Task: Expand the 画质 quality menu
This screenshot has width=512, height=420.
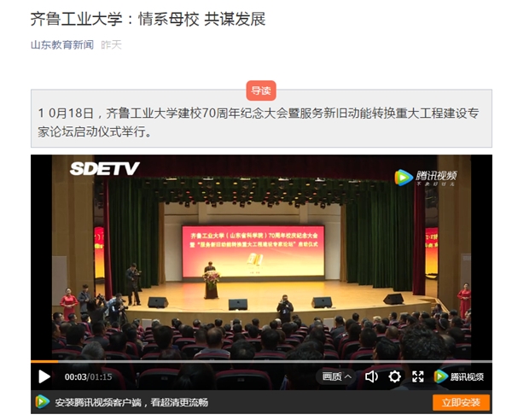Action: (x=336, y=376)
